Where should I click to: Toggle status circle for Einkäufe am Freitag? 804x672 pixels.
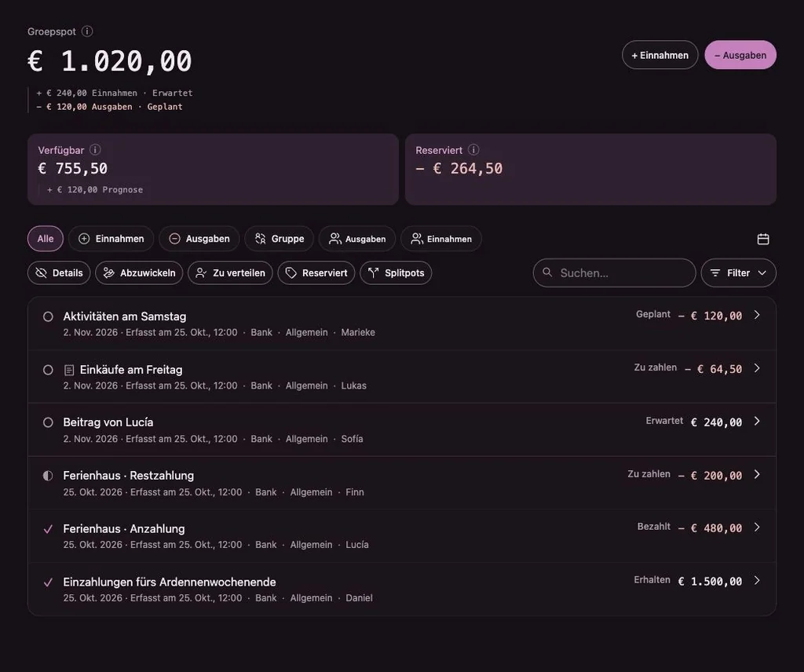[x=48, y=370]
